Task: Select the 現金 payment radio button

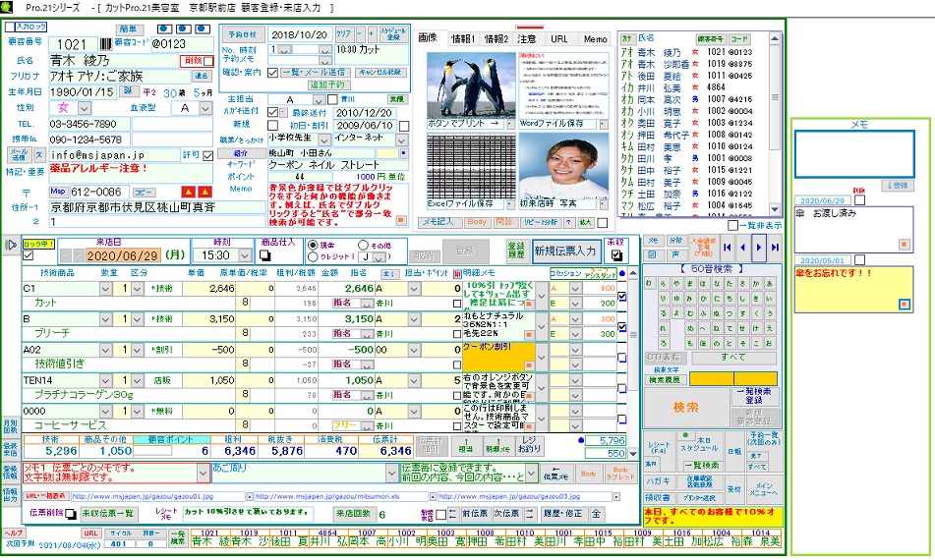Action: 313,245
